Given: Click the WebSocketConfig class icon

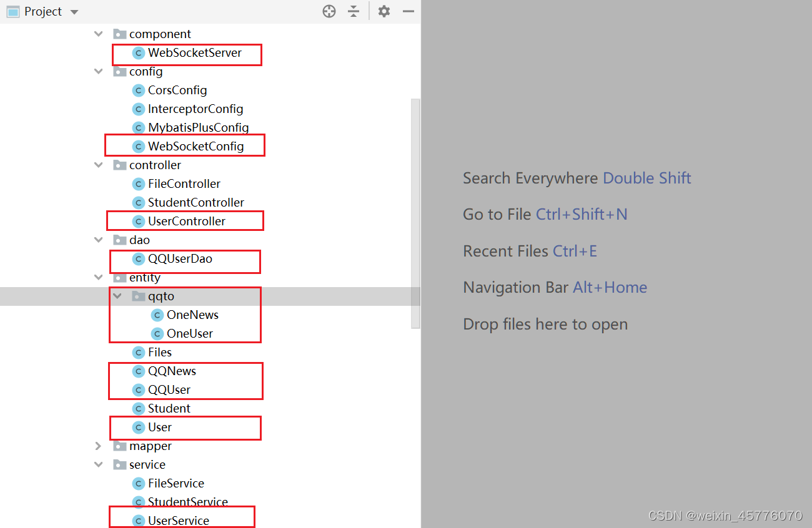Looking at the screenshot, I should (x=139, y=147).
